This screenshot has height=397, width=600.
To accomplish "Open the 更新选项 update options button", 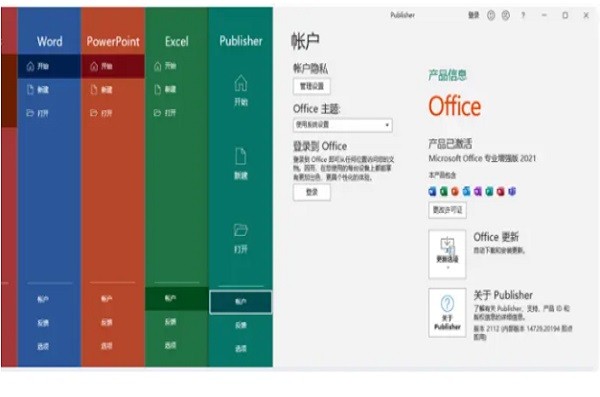I will click(x=447, y=254).
